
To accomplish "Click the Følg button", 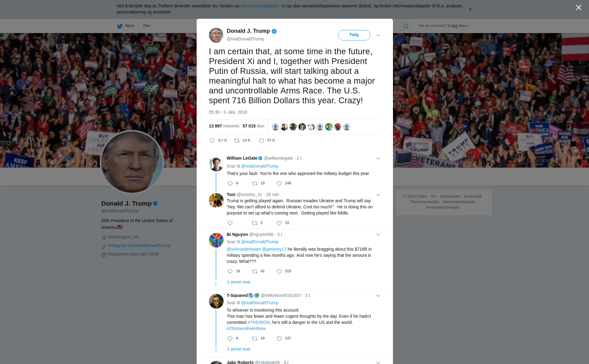I will pyautogui.click(x=354, y=35).
